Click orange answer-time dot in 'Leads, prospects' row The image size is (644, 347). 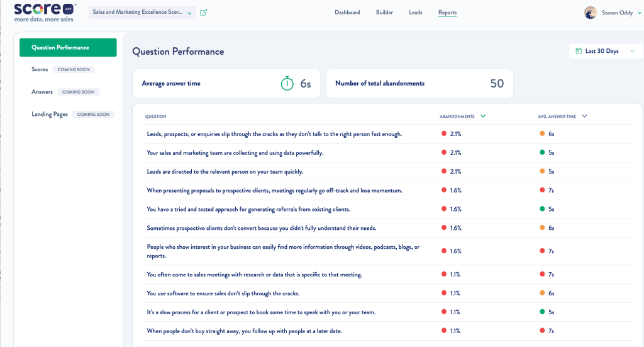click(x=542, y=134)
